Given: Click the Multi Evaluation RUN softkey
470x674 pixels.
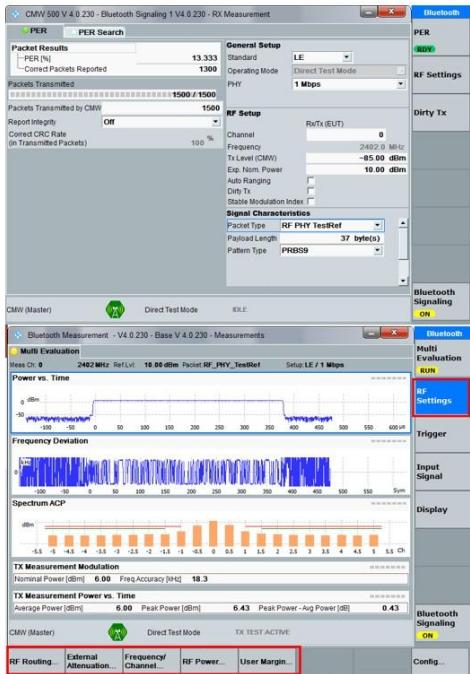Looking at the screenshot, I should pyautogui.click(x=442, y=358).
